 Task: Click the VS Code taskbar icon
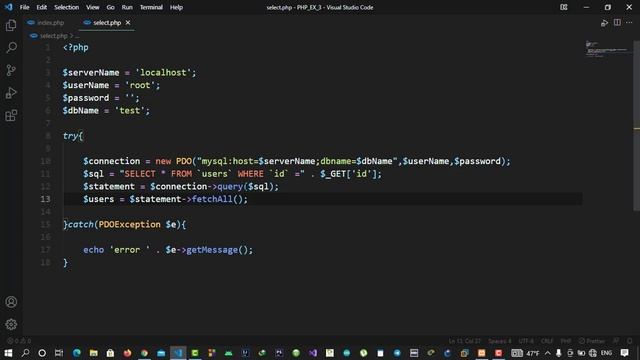coord(178,353)
